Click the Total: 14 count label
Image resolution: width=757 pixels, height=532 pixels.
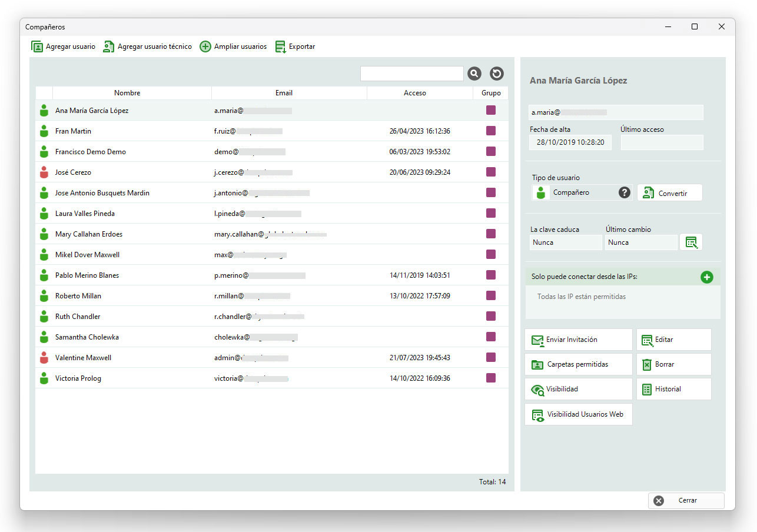[x=492, y=482]
